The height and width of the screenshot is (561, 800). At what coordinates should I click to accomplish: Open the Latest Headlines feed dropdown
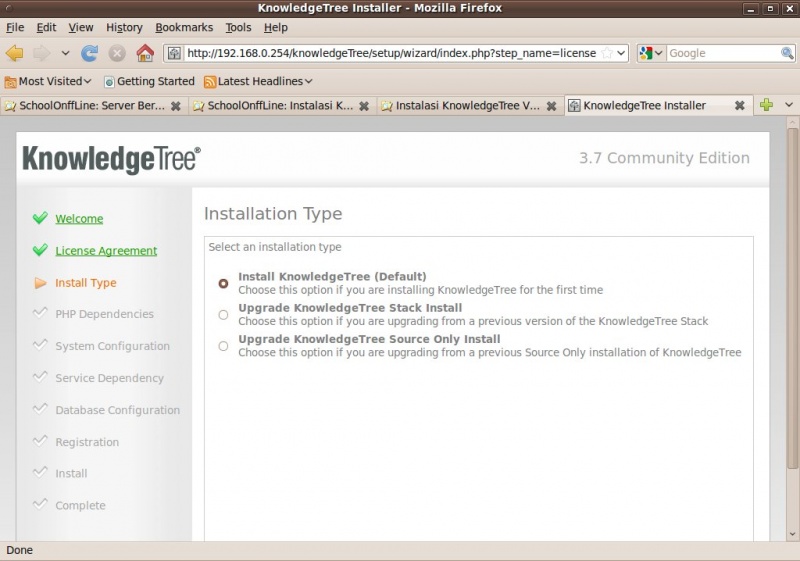(258, 81)
